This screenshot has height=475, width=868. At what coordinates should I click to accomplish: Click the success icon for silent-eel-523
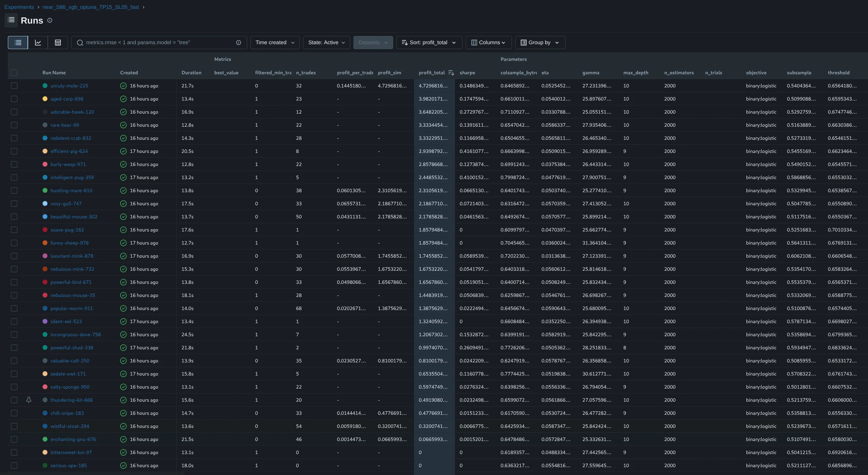123,321
